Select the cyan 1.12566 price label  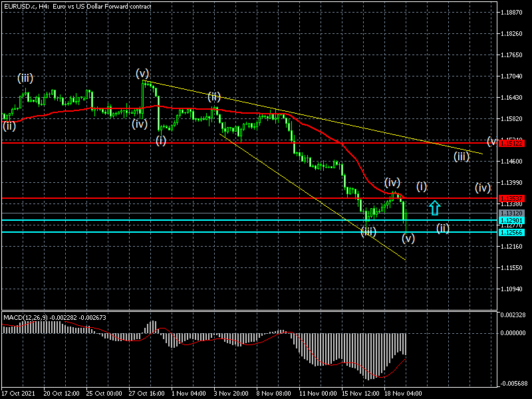511,232
